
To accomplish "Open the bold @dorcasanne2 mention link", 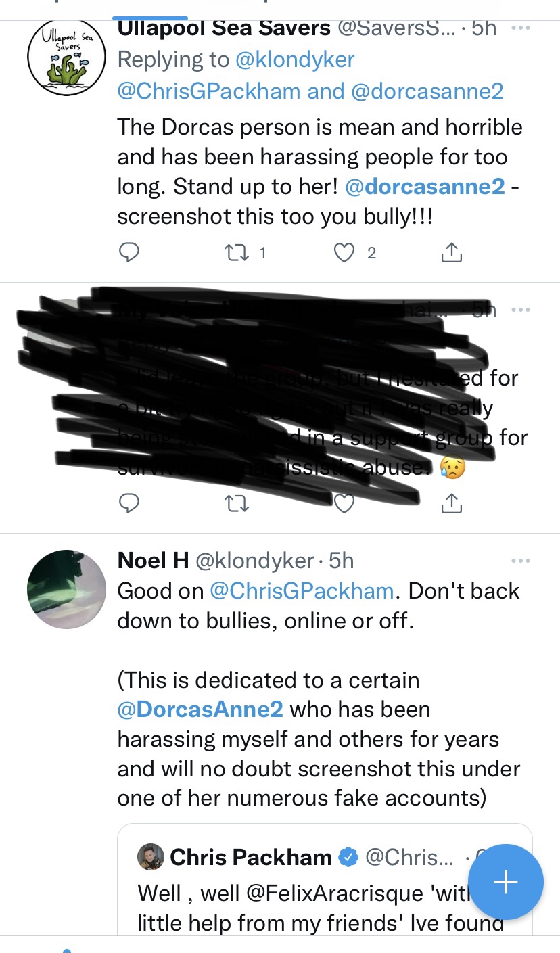I will [425, 187].
